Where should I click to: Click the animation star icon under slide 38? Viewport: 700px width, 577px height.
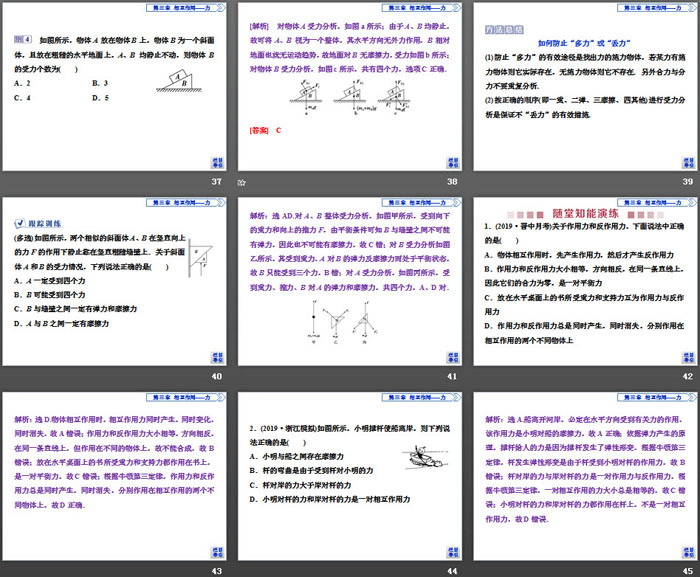point(242,182)
